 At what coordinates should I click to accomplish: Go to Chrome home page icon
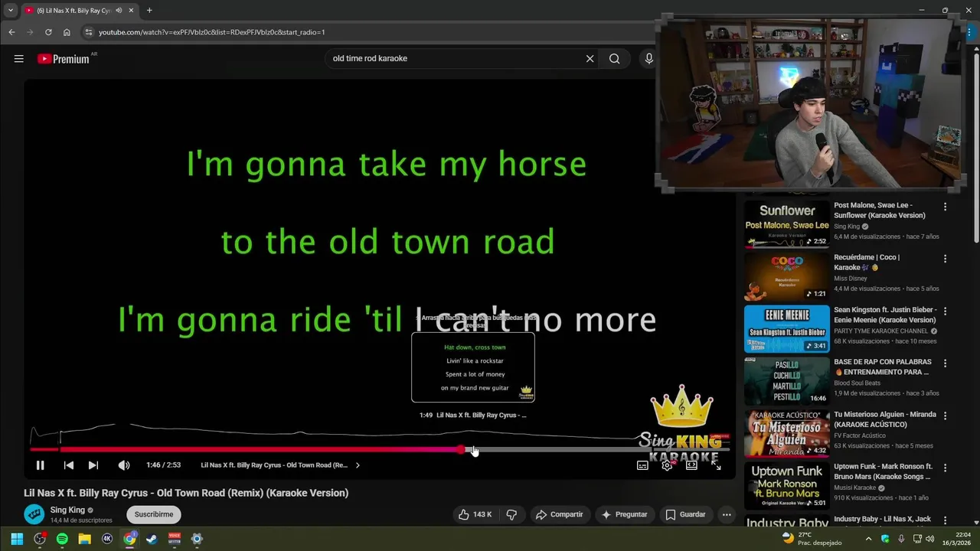[67, 32]
